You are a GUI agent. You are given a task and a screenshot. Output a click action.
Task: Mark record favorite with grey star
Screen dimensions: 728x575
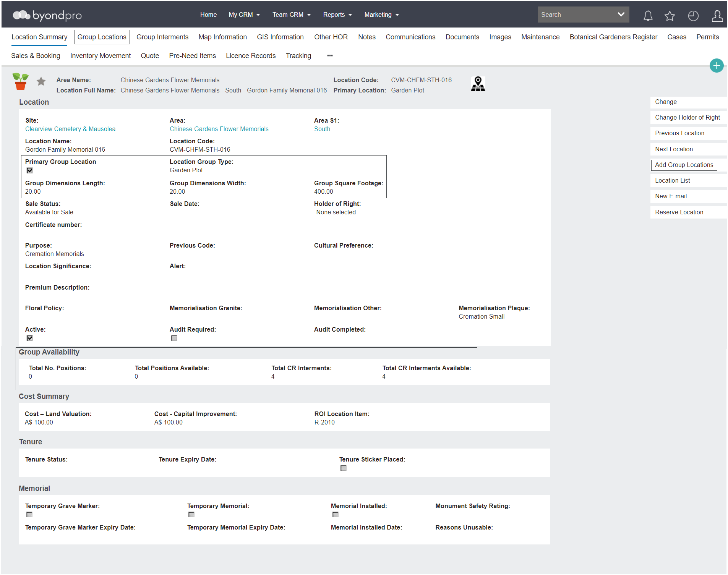41,81
